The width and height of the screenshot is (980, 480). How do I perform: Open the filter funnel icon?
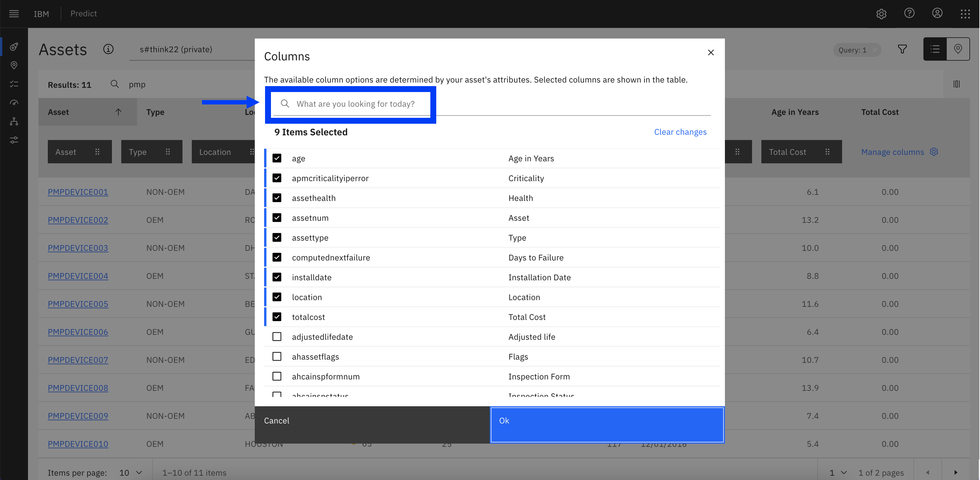[x=902, y=49]
